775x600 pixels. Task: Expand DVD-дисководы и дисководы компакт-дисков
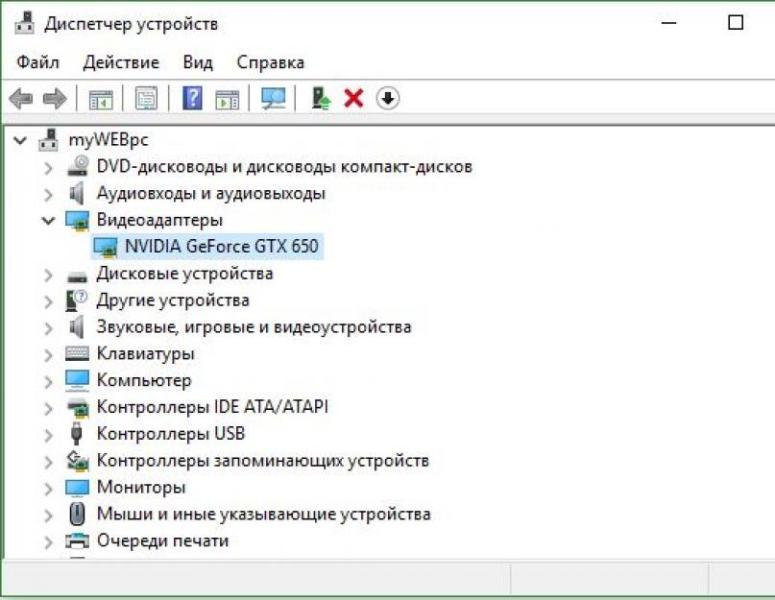click(x=48, y=168)
